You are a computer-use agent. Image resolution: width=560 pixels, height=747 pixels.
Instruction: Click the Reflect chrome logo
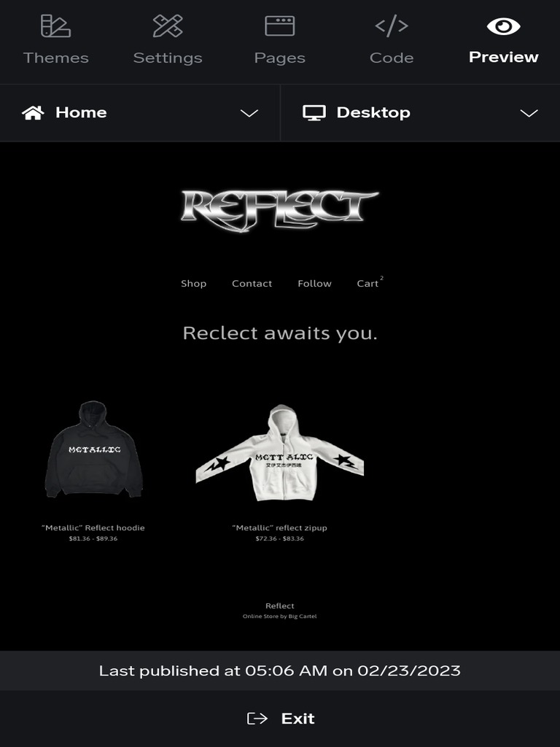pos(279,210)
